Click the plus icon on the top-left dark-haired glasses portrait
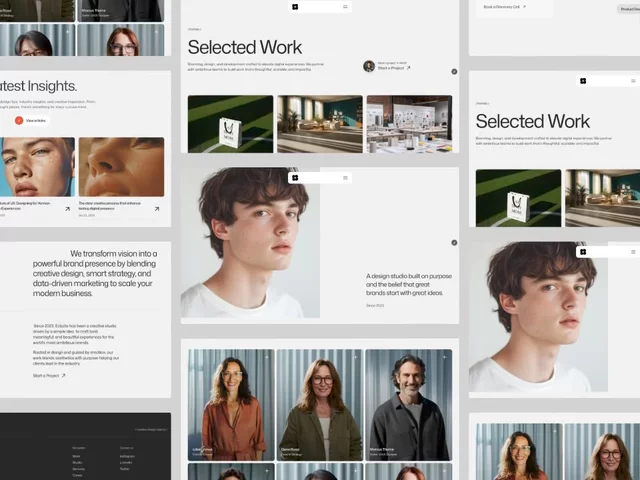 click(68, 31)
